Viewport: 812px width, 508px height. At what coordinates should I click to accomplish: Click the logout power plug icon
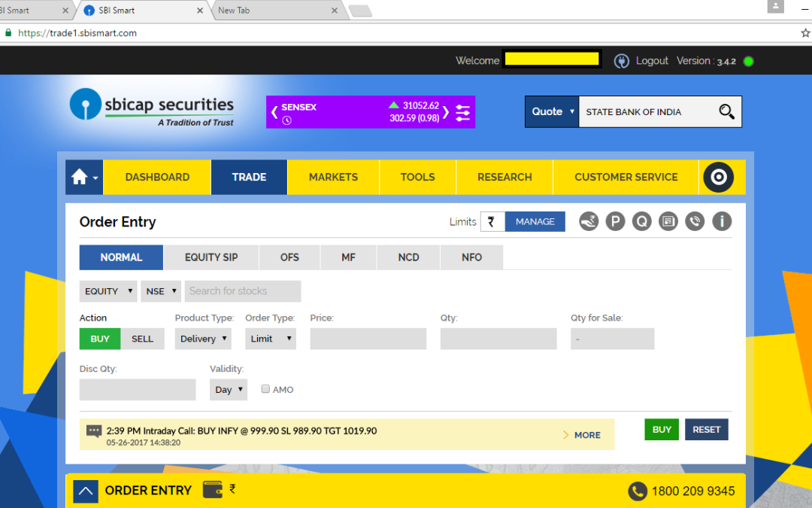point(622,61)
